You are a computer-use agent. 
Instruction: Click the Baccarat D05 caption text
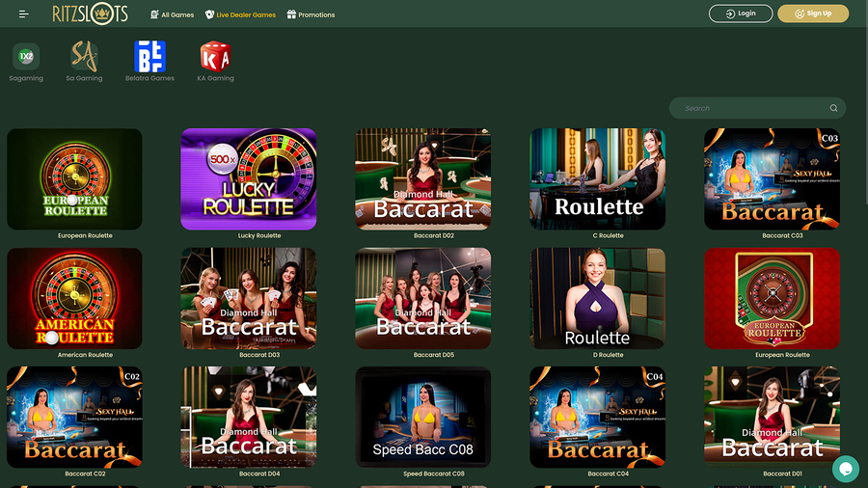(433, 355)
